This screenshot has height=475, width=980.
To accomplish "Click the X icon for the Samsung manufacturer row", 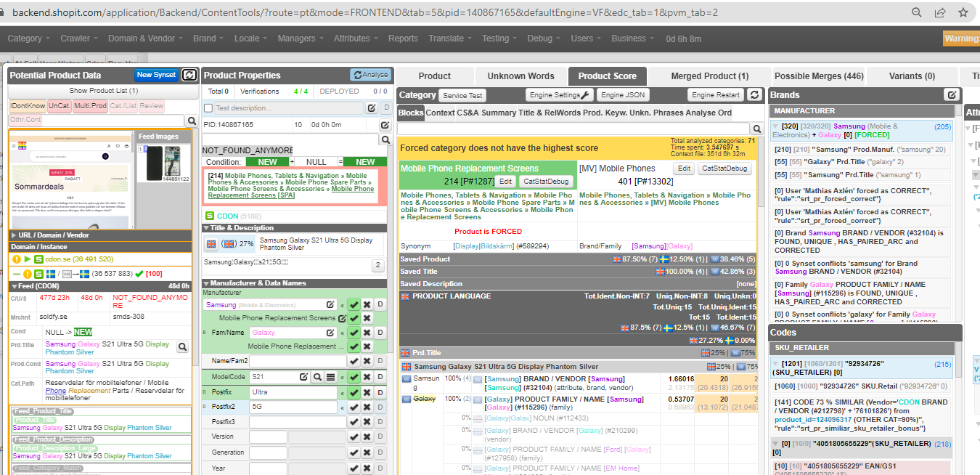I will coord(367,305).
